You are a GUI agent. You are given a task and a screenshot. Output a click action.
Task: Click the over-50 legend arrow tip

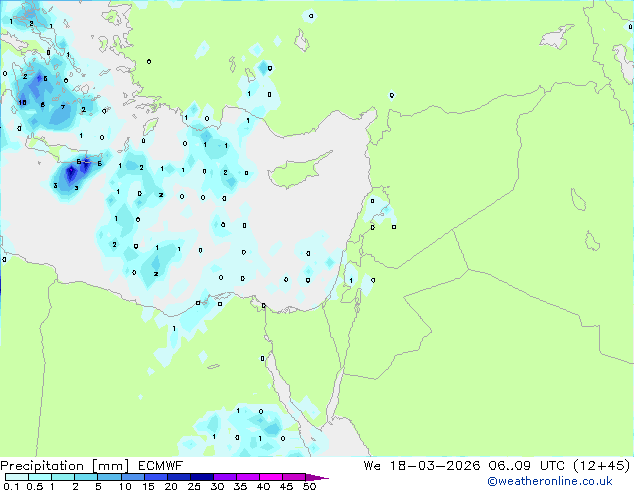tap(317, 477)
